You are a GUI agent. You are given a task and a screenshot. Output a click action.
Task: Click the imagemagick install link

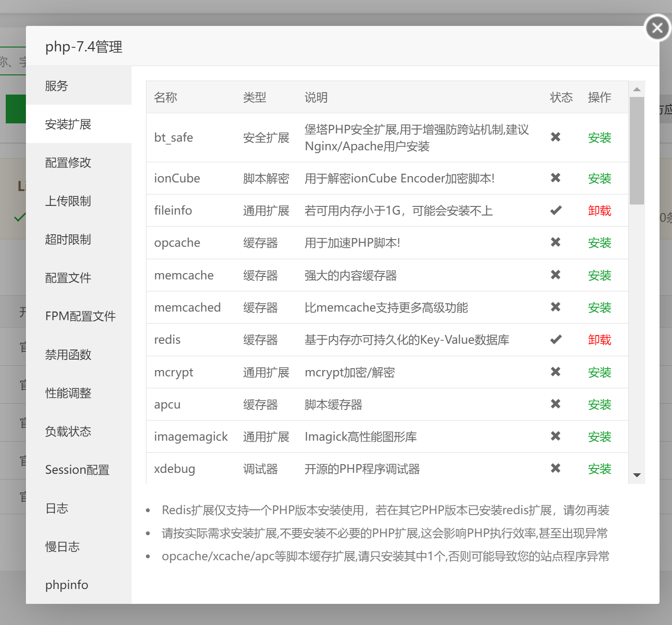[600, 437]
